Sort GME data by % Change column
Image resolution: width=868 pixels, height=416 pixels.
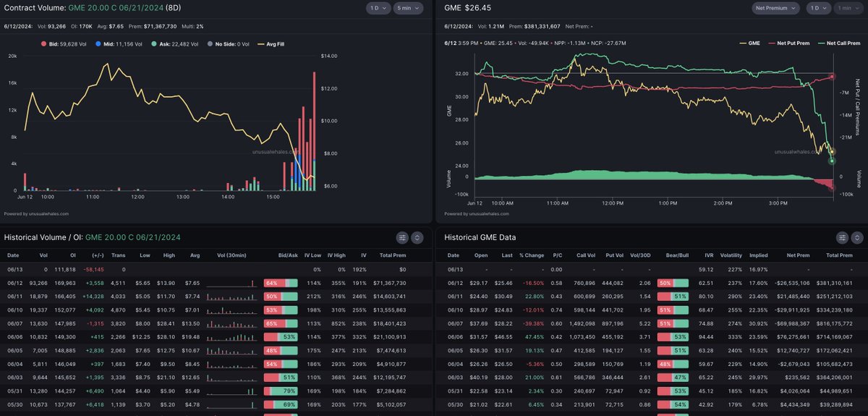click(531, 255)
